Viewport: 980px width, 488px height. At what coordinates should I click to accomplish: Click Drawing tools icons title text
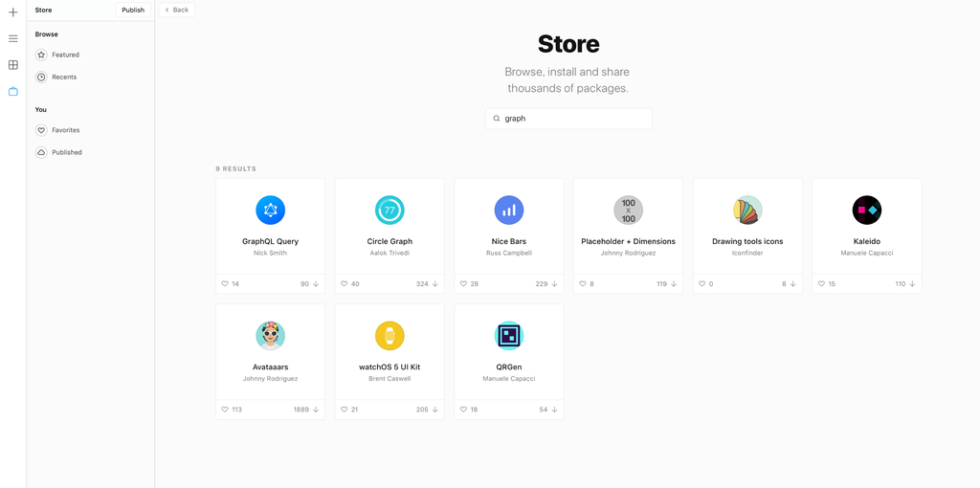[x=747, y=241]
